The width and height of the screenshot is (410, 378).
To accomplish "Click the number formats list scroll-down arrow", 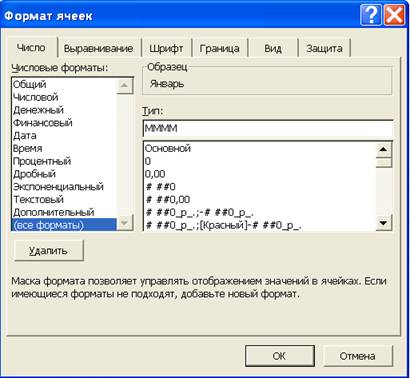I will click(125, 223).
